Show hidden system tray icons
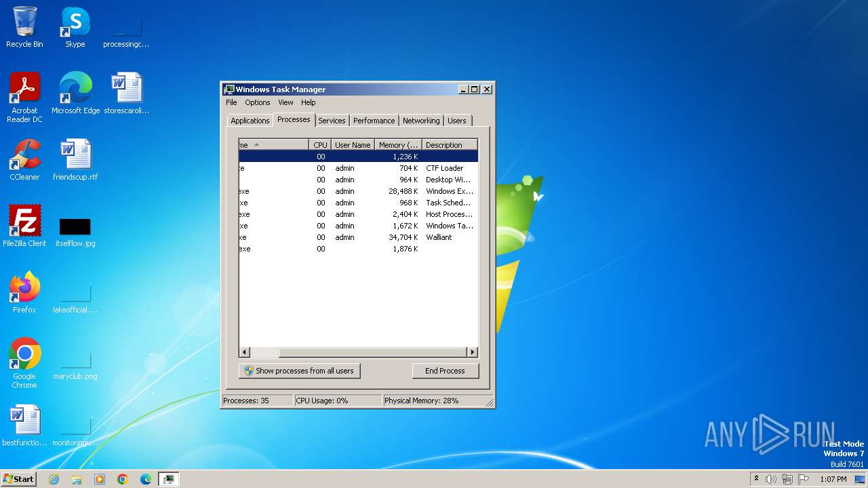Image resolution: width=868 pixels, height=488 pixels. (756, 479)
